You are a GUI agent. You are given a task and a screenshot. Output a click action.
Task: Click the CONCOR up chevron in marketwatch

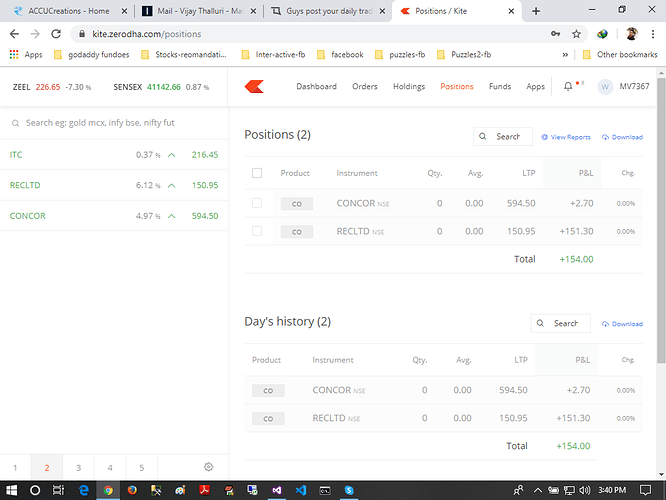click(x=172, y=216)
